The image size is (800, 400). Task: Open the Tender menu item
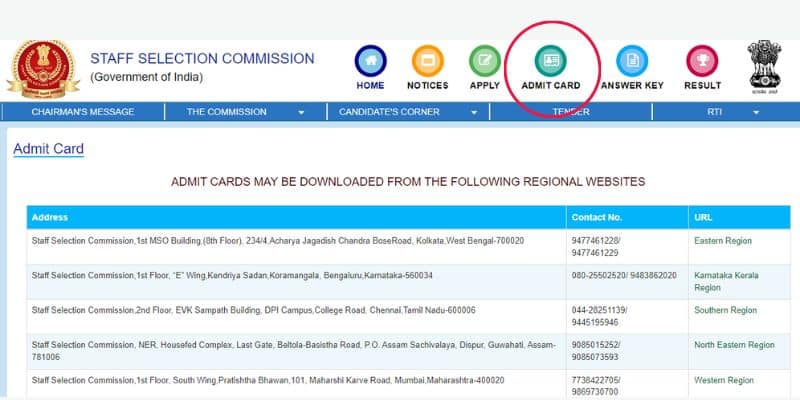(571, 112)
